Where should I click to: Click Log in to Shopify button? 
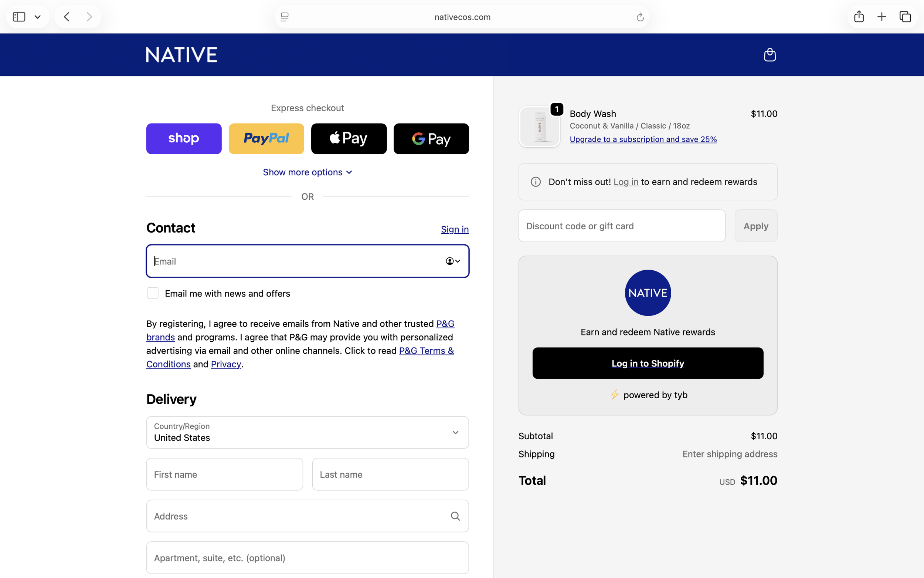(648, 363)
